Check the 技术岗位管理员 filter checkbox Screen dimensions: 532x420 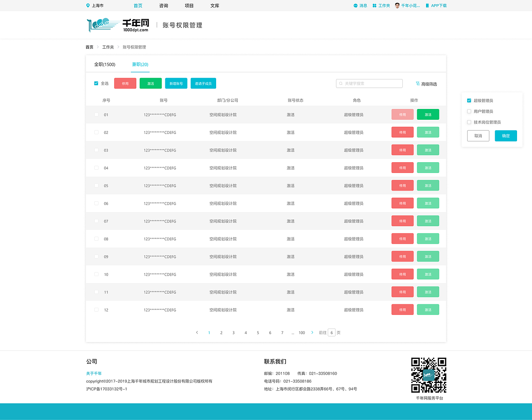[469, 122]
